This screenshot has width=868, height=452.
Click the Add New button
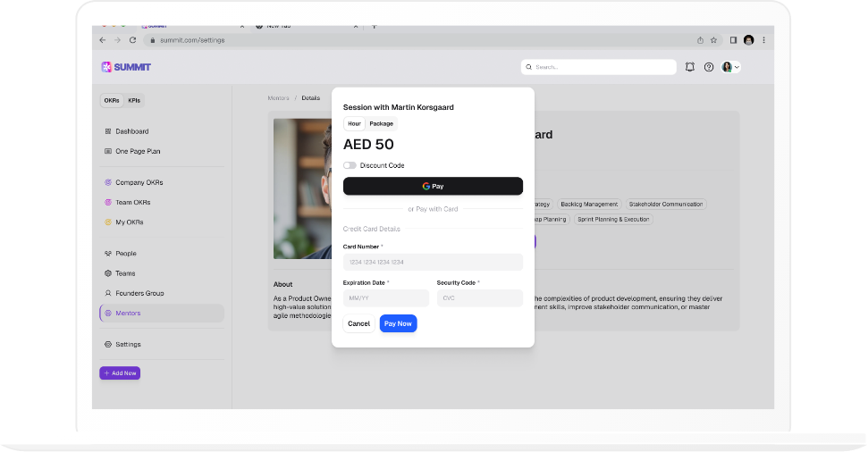(x=120, y=372)
